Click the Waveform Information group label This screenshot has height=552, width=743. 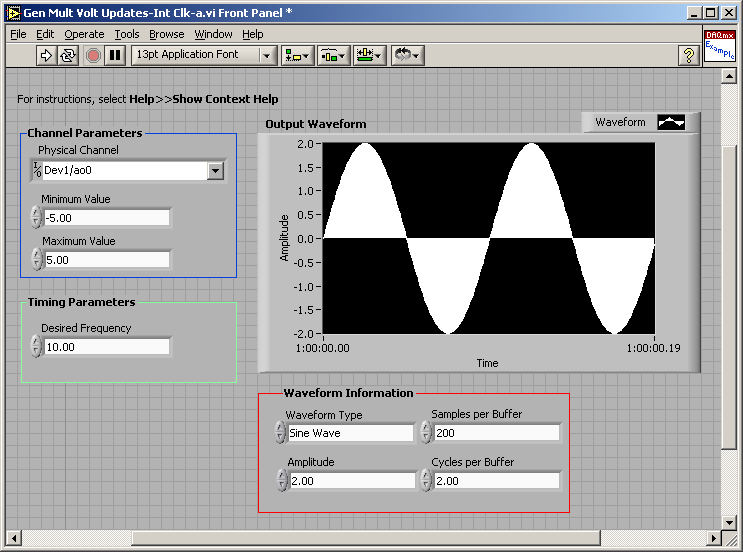348,393
